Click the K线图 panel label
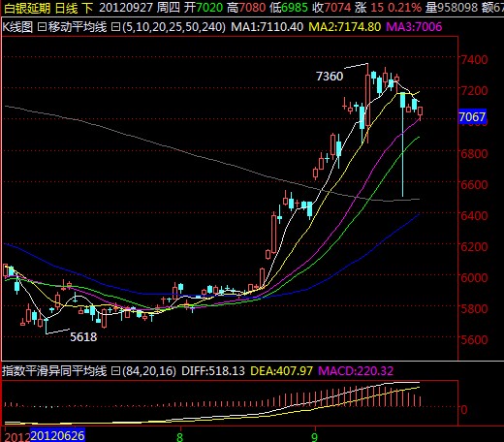Viewport: 504px width, 442px height. pyautogui.click(x=17, y=27)
